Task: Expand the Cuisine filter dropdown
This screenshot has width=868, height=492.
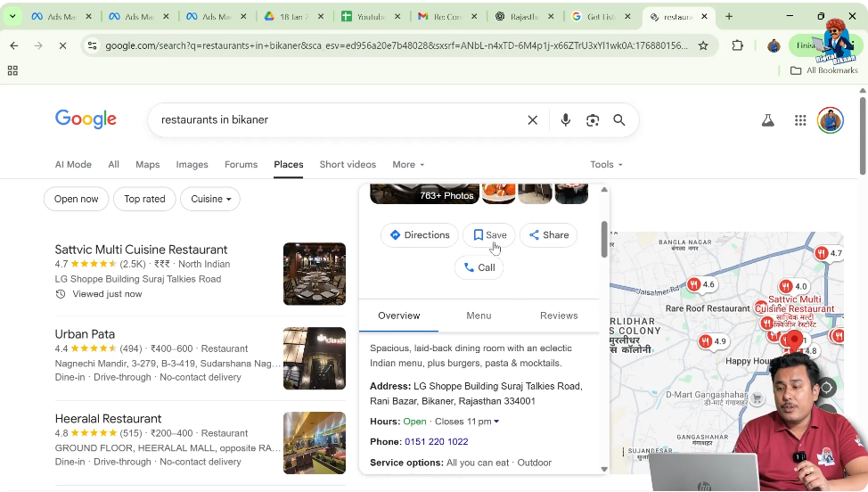Action: click(x=210, y=200)
